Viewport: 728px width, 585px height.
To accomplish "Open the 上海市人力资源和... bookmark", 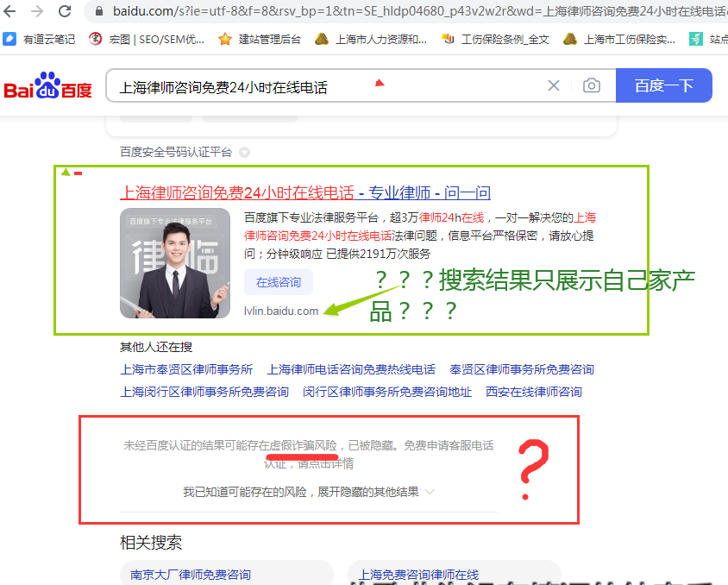I will [371, 40].
